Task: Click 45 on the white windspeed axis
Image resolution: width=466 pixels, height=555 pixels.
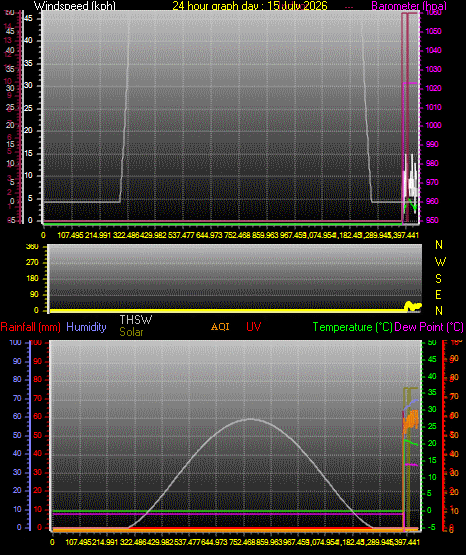Action: click(x=28, y=18)
